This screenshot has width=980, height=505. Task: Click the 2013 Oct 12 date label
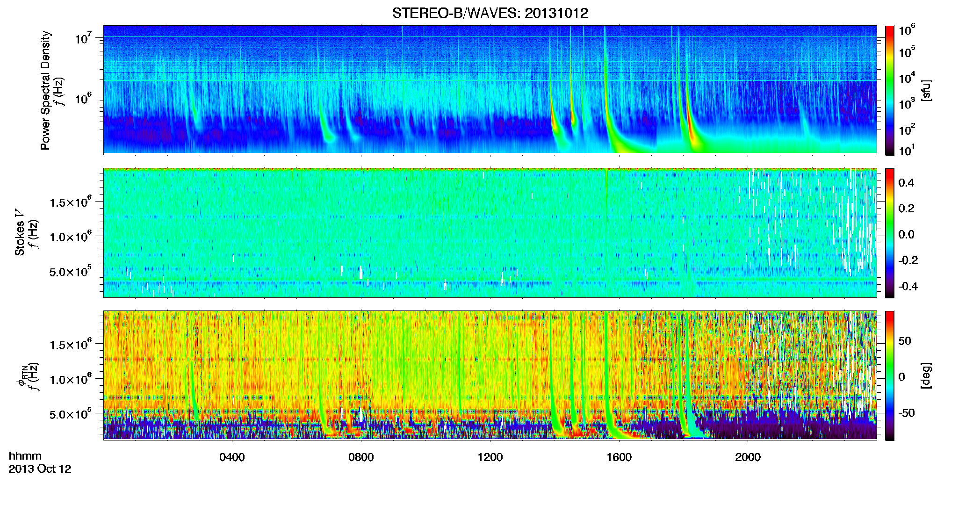coord(40,469)
